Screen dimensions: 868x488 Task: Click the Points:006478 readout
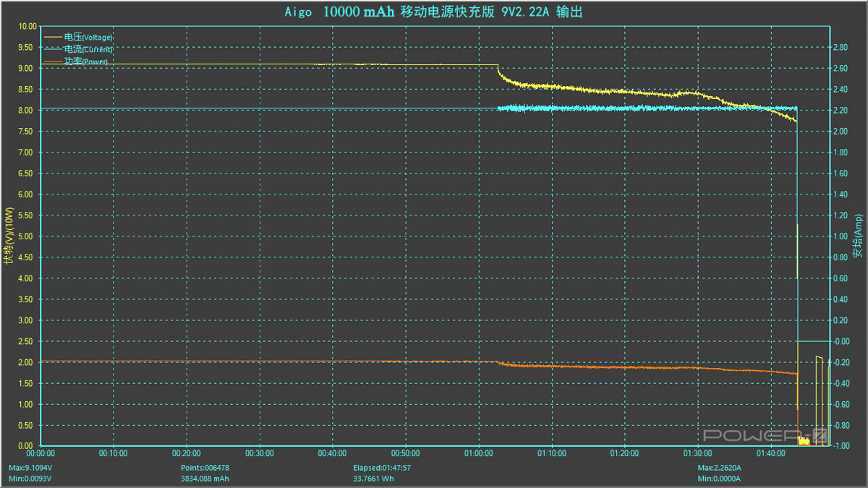pyautogui.click(x=205, y=468)
